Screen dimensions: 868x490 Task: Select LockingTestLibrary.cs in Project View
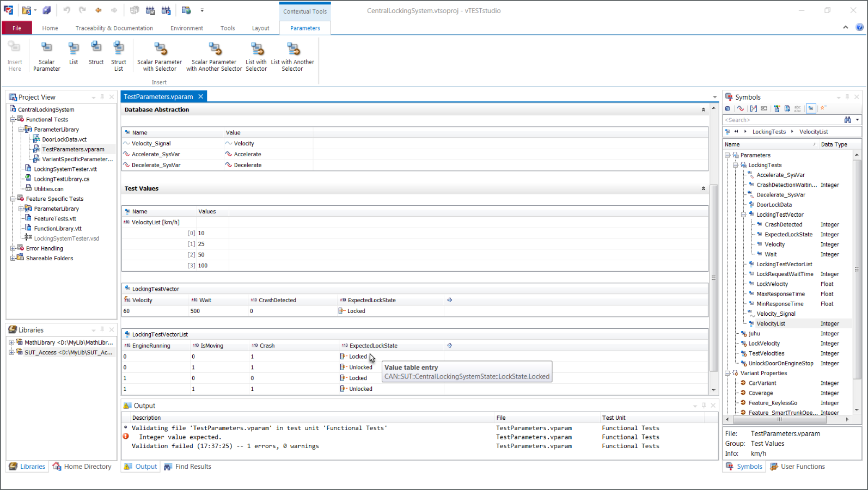62,179
